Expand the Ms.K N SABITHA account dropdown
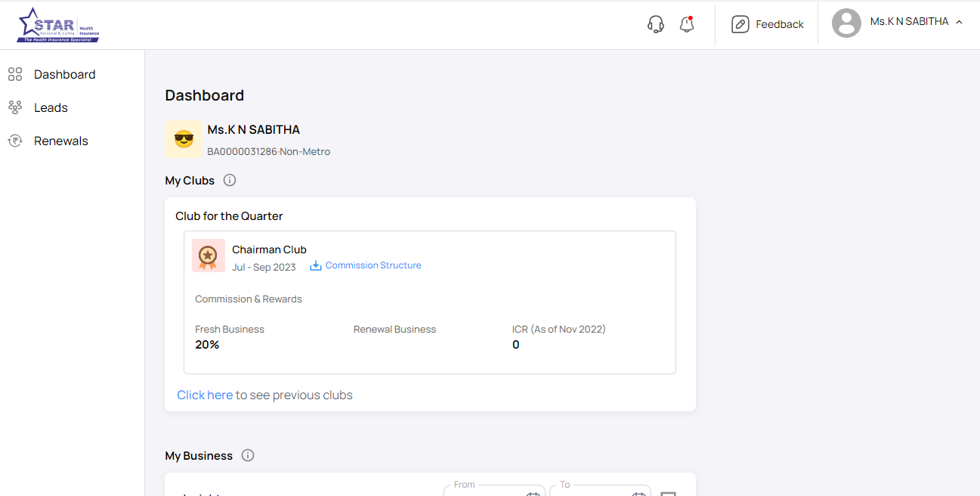 pos(958,22)
